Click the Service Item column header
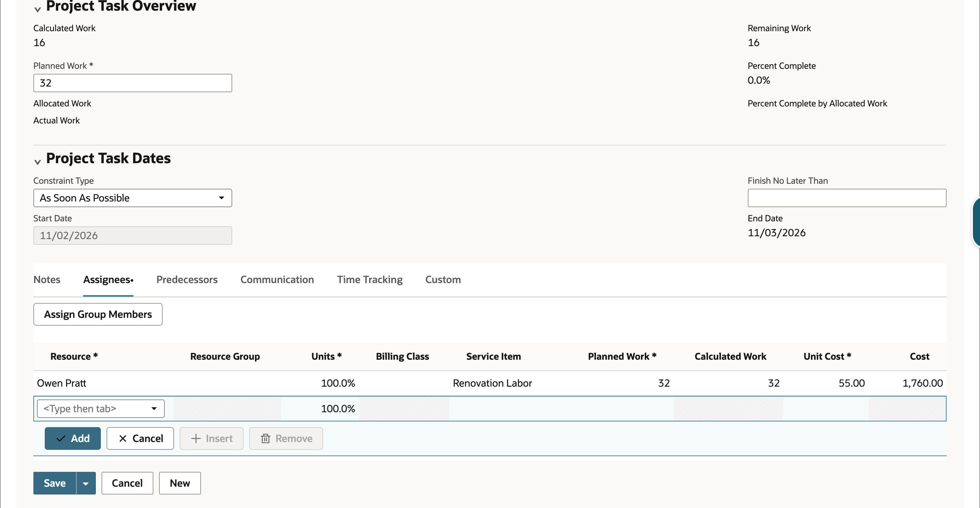 pos(494,357)
